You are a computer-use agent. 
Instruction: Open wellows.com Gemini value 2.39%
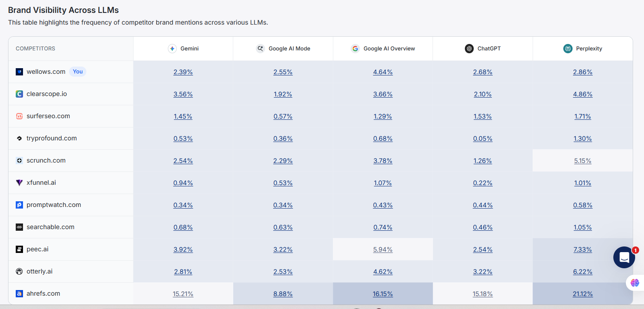183,72
